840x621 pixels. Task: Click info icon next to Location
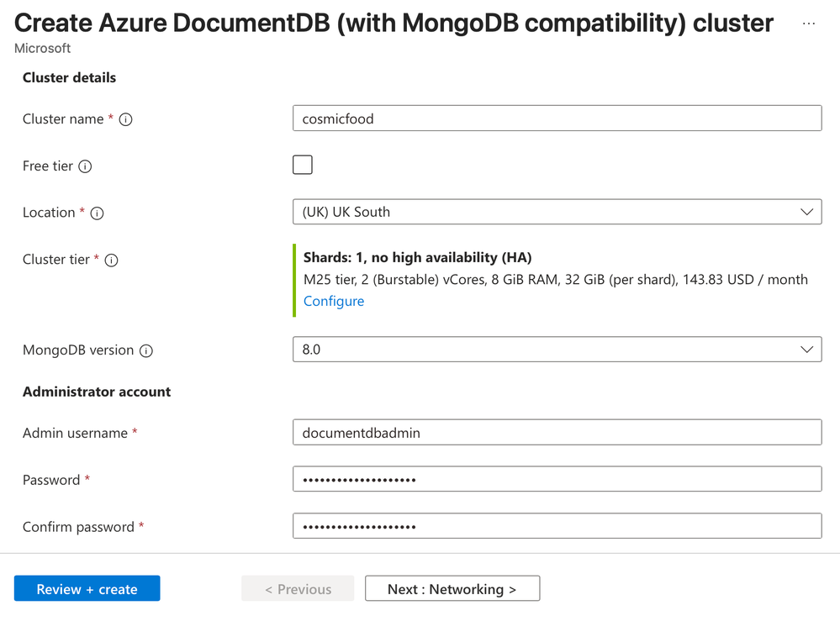(x=97, y=213)
